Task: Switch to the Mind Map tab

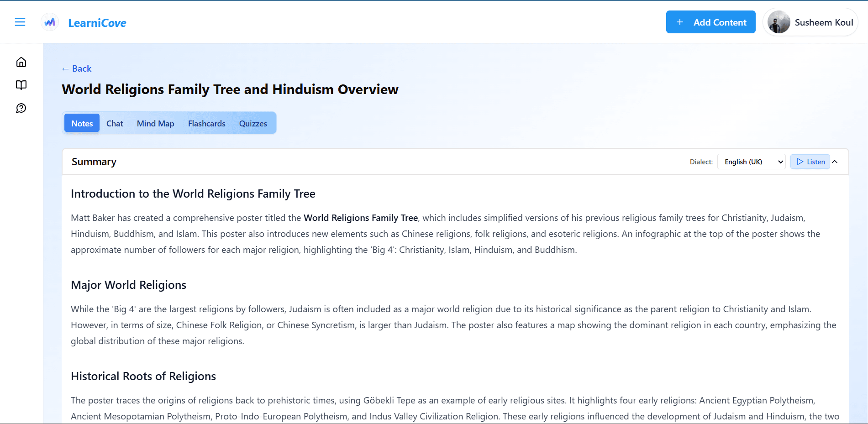Action: [155, 123]
